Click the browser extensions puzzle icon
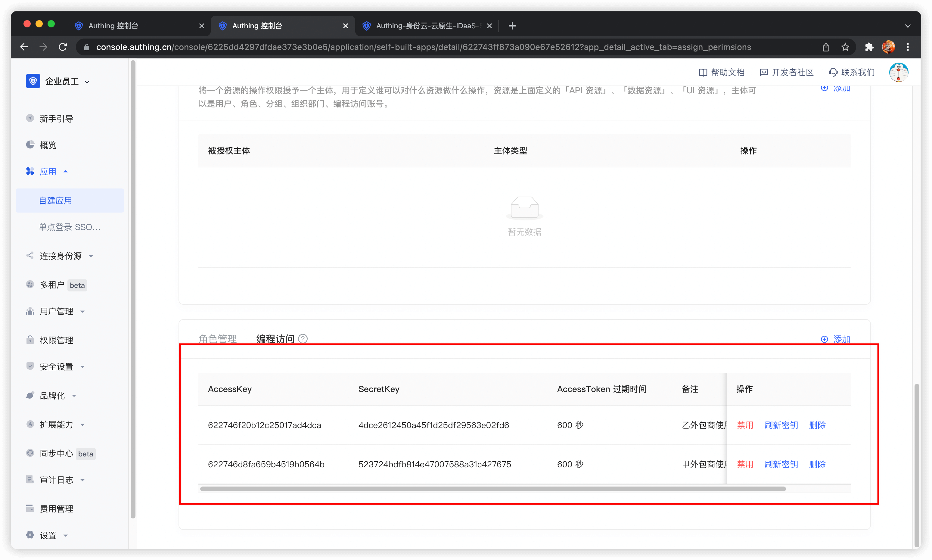The height and width of the screenshot is (560, 932). [869, 47]
